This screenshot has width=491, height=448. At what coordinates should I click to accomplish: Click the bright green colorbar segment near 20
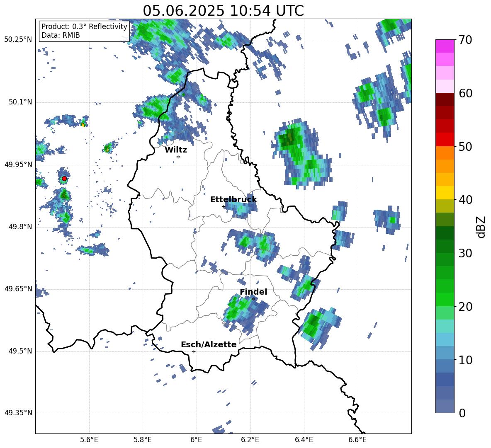(x=445, y=299)
